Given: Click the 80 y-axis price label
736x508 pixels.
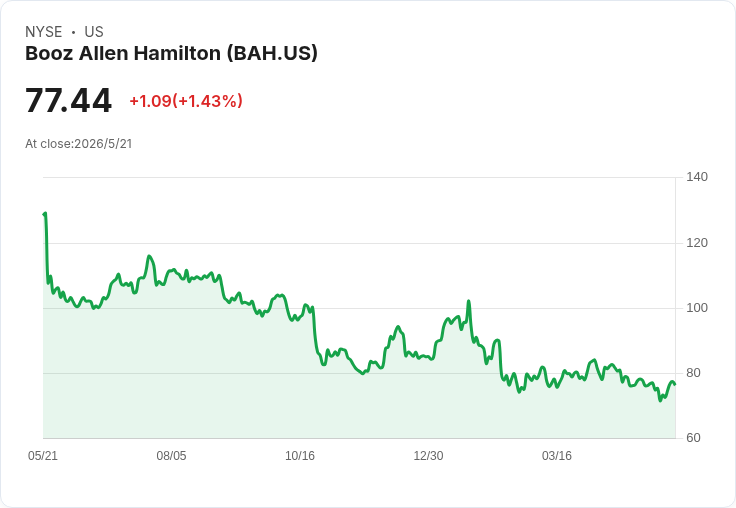Looking at the screenshot, I should (693, 373).
